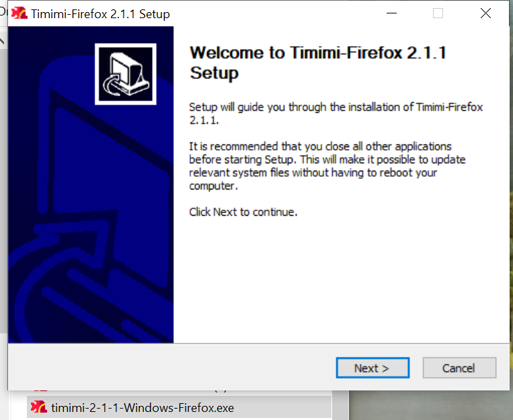Click the partially hidden icon above the exe file
The width and height of the screenshot is (513, 420).
[x=40, y=390]
